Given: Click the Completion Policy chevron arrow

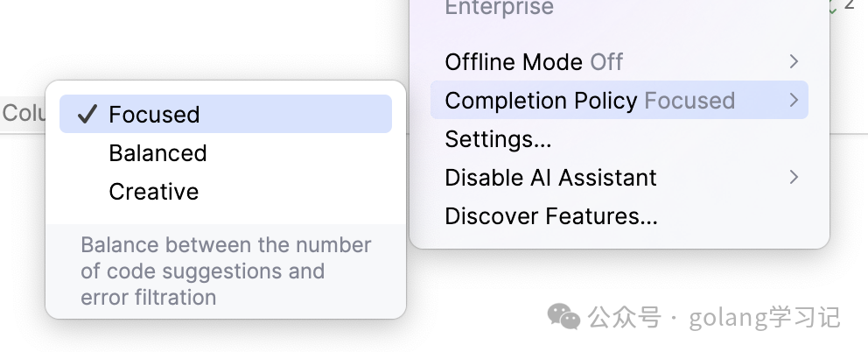Looking at the screenshot, I should coord(794,100).
